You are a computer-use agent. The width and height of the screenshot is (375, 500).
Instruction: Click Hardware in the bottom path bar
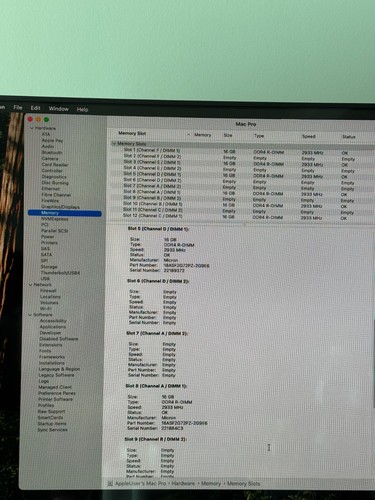(x=183, y=483)
